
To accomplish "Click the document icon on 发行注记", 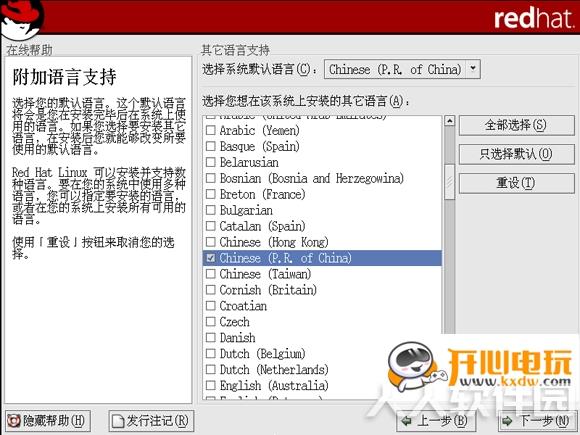I will click(x=118, y=421).
